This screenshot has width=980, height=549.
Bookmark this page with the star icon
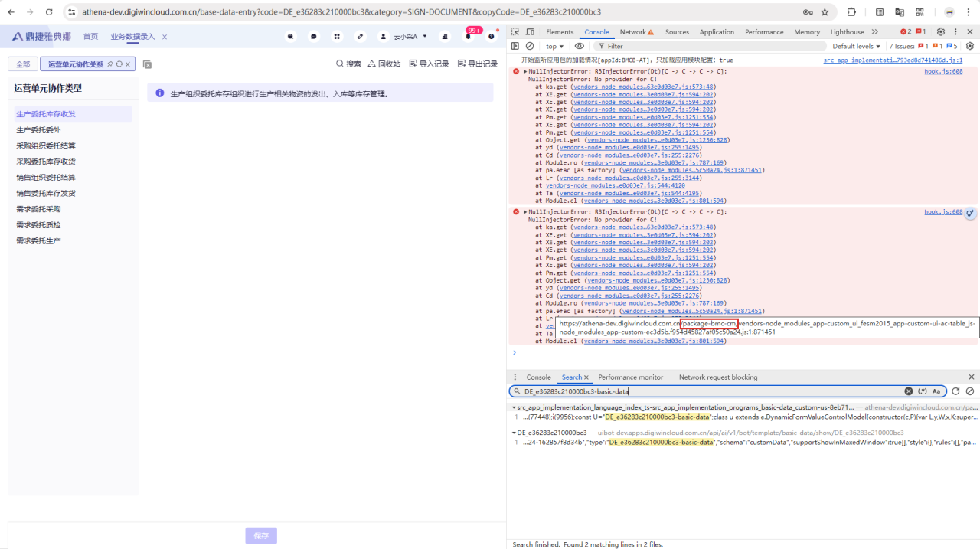coord(825,12)
